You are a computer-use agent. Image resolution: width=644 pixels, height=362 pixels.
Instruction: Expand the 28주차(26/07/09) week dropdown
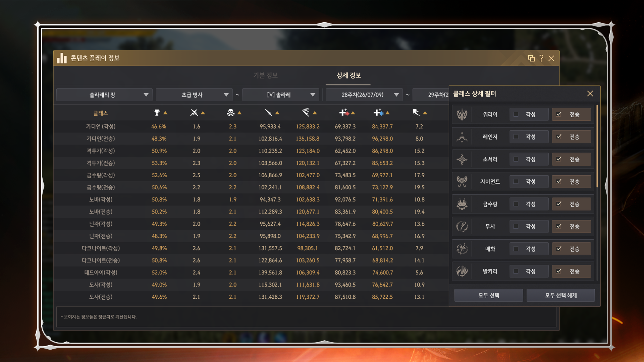coord(364,95)
